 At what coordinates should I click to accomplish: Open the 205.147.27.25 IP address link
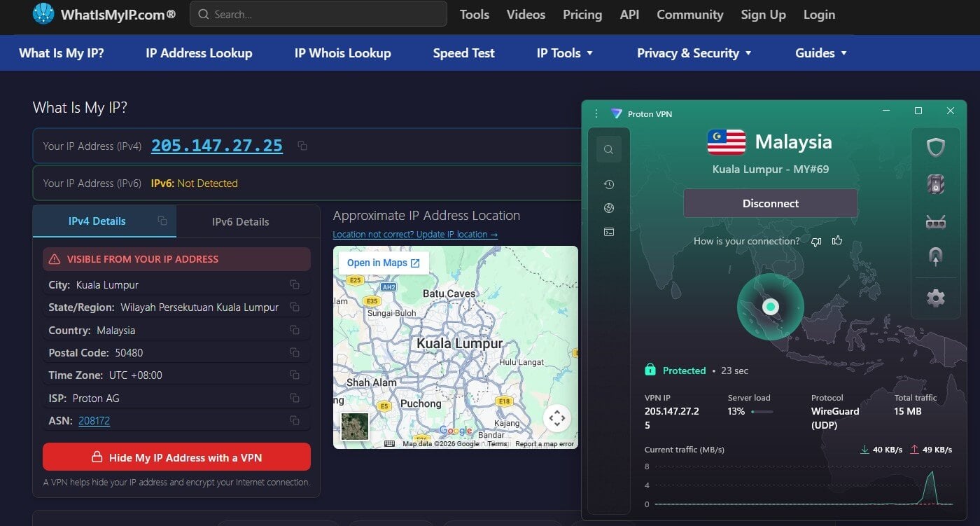217,146
